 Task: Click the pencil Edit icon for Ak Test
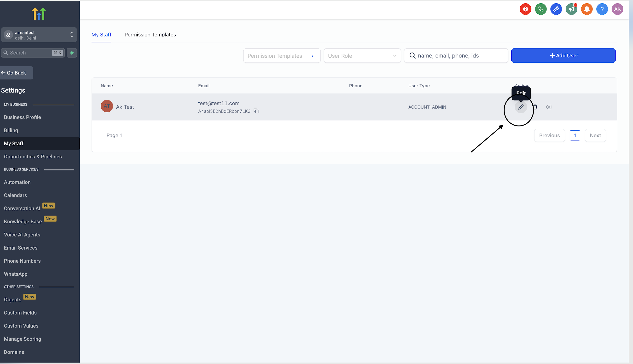click(521, 107)
